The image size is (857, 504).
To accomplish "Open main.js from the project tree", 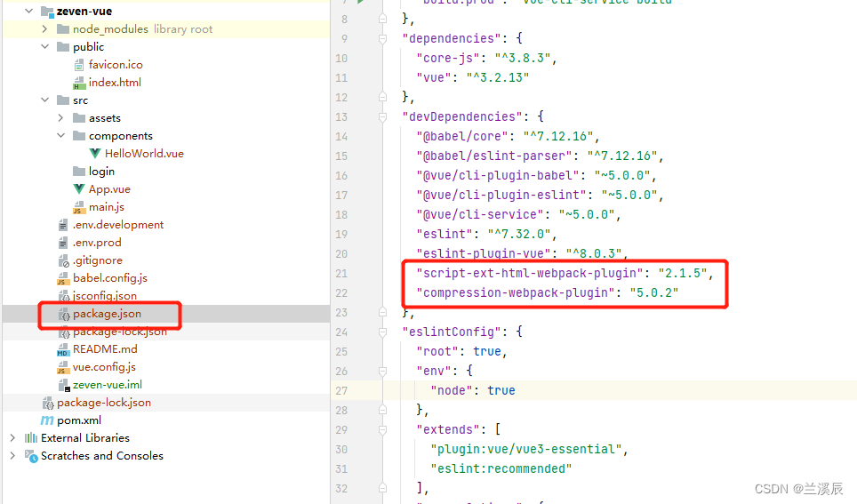I will (106, 207).
